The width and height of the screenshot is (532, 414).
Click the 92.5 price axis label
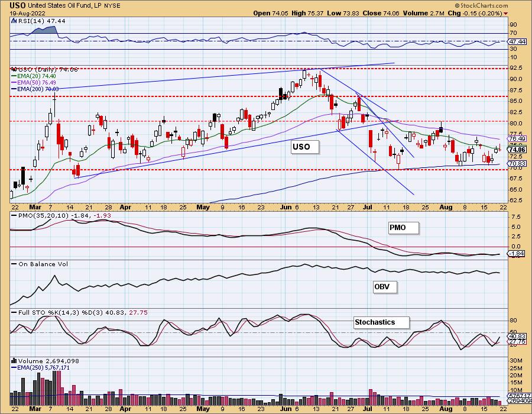pyautogui.click(x=515, y=68)
